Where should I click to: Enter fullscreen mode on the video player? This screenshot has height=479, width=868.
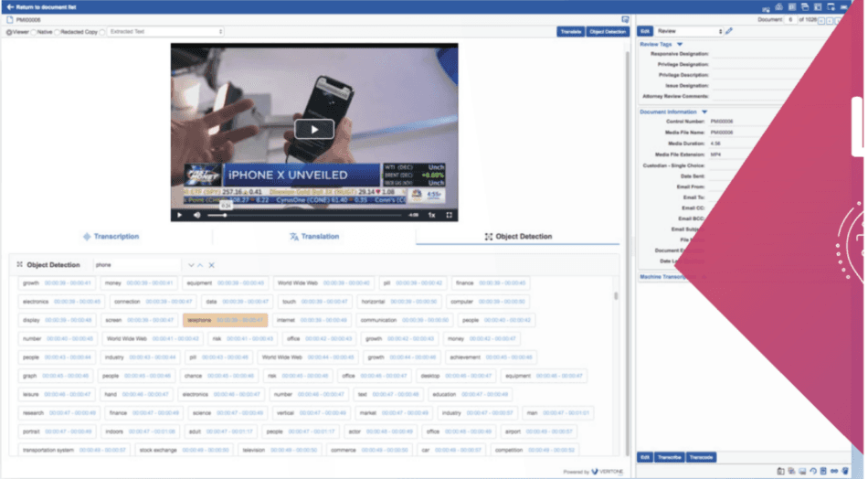pos(449,216)
